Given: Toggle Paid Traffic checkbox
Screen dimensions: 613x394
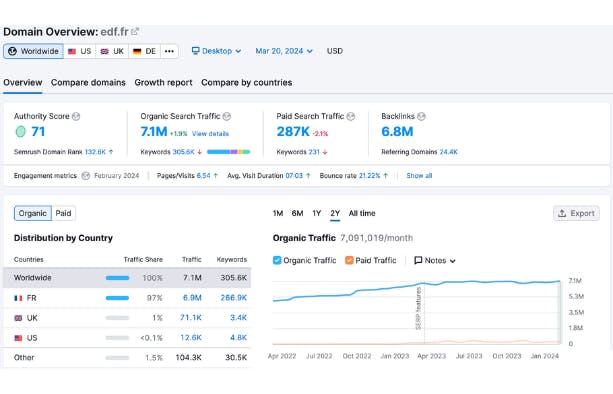Looking at the screenshot, I should tap(349, 260).
